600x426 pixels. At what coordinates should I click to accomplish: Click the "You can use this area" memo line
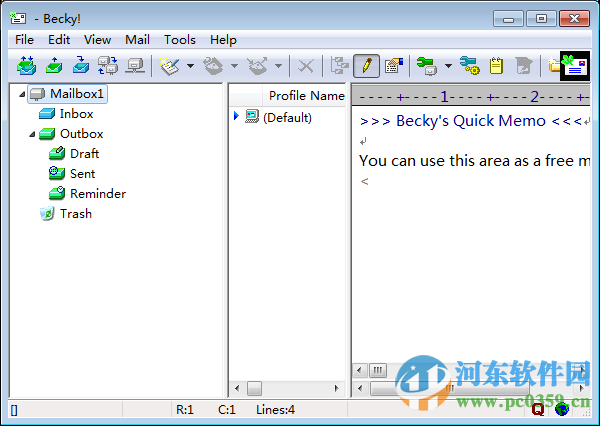(x=474, y=161)
